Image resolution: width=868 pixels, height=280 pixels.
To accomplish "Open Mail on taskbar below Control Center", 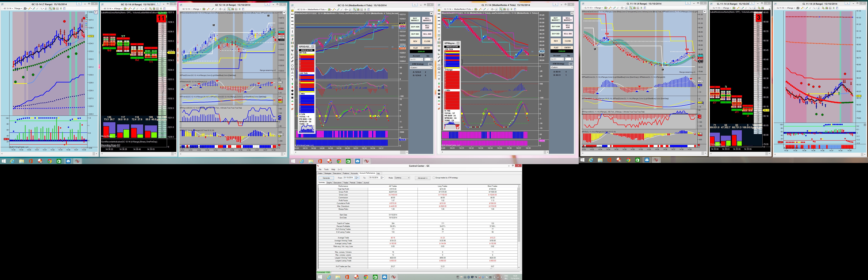I will [x=384, y=277].
